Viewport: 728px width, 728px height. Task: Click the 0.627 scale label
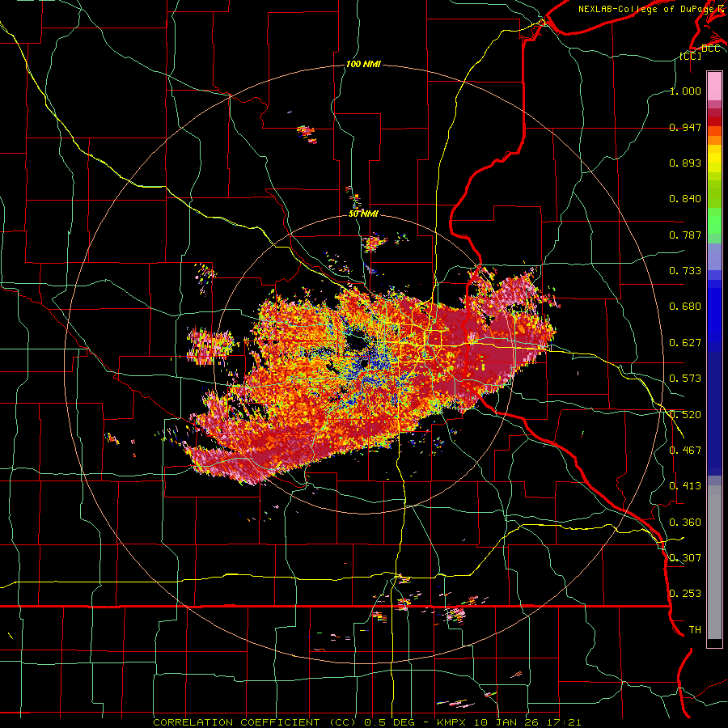(x=685, y=343)
